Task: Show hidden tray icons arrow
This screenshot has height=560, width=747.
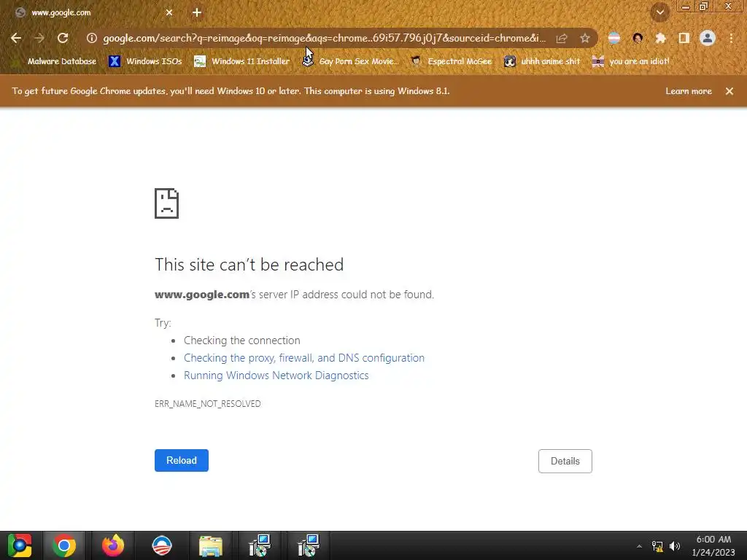Action: 639,546
